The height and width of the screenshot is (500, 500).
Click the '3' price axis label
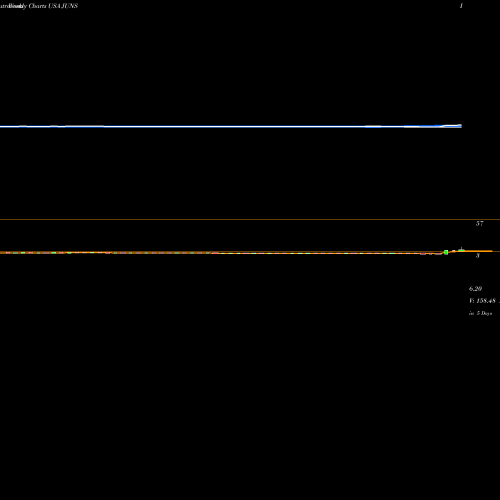click(x=478, y=256)
